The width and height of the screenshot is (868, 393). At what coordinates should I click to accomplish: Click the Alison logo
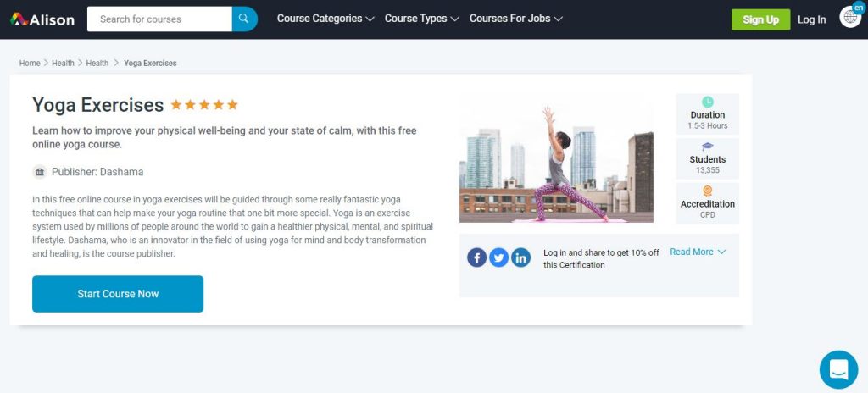pyautogui.click(x=42, y=19)
